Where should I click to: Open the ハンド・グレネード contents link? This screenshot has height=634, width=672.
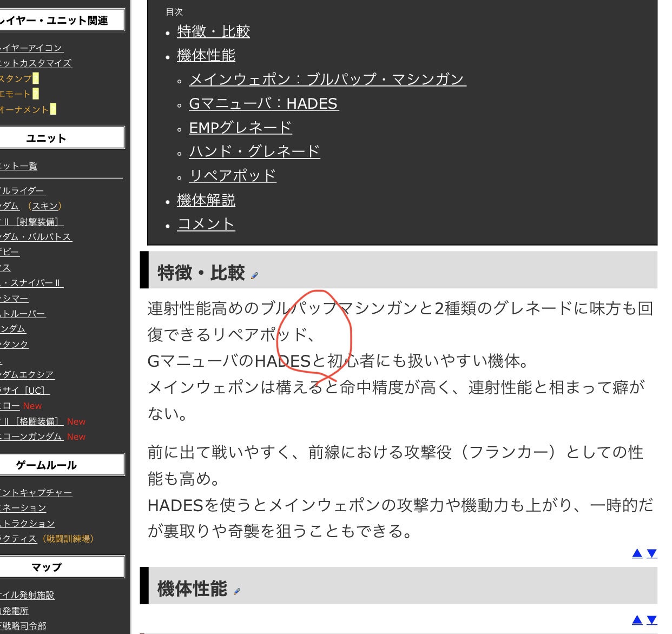click(254, 151)
